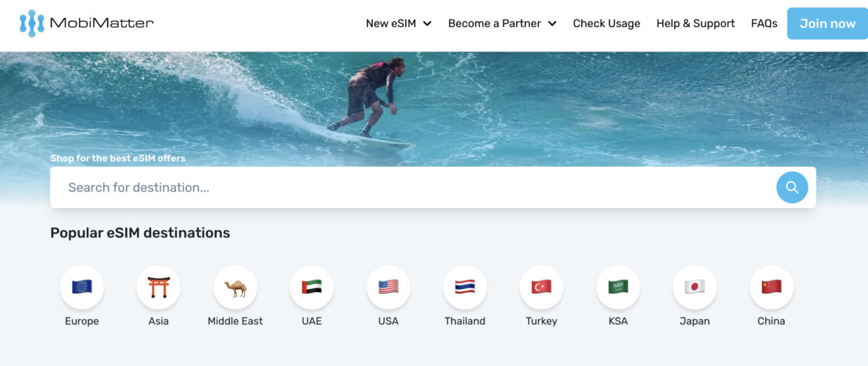Choose the Middle East camel icon
Image resolution: width=868 pixels, height=366 pixels.
point(235,287)
